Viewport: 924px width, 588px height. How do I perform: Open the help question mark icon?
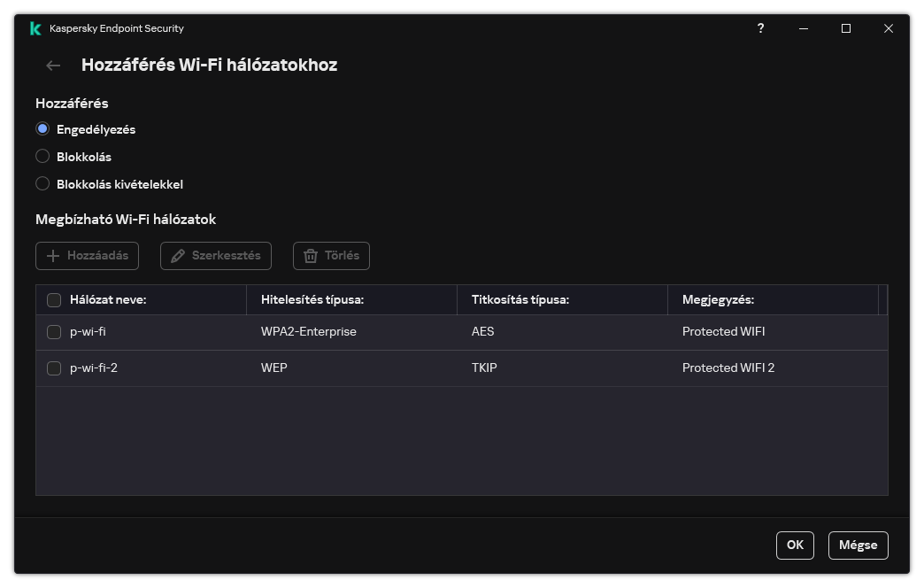(x=760, y=28)
